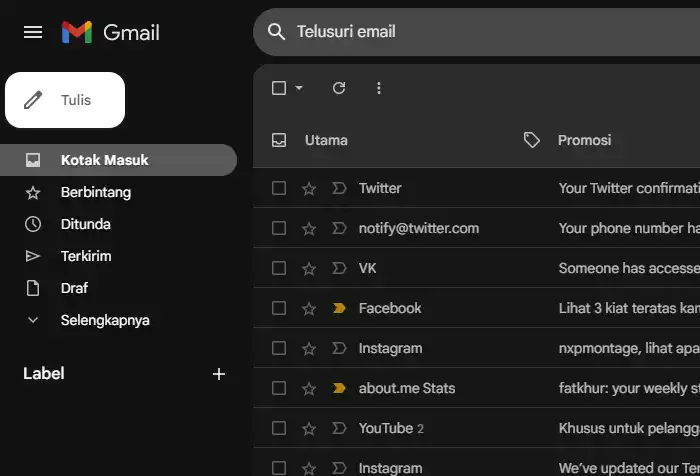This screenshot has height=476, width=700.
Task: Open email from sender Facebook
Action: click(390, 308)
